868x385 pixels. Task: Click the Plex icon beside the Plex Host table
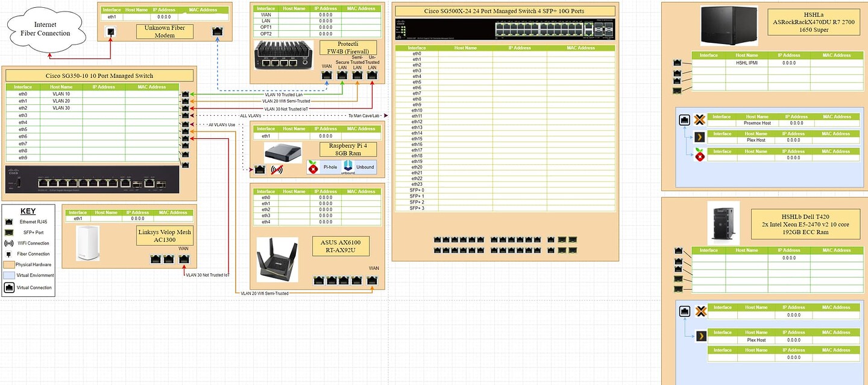699,137
